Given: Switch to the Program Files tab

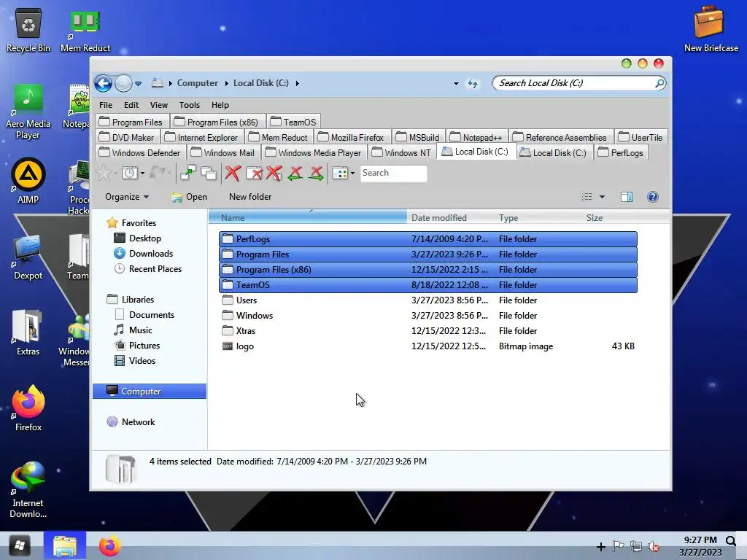Looking at the screenshot, I should coord(131,122).
